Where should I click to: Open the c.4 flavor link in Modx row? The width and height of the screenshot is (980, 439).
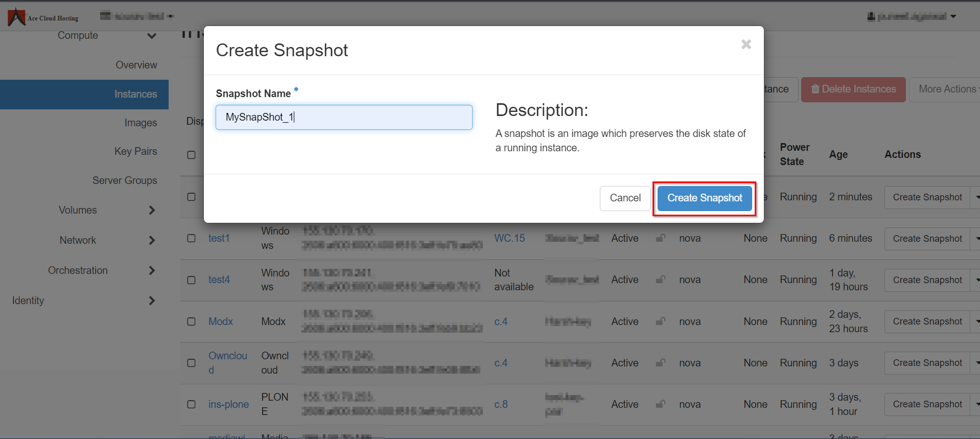point(501,321)
